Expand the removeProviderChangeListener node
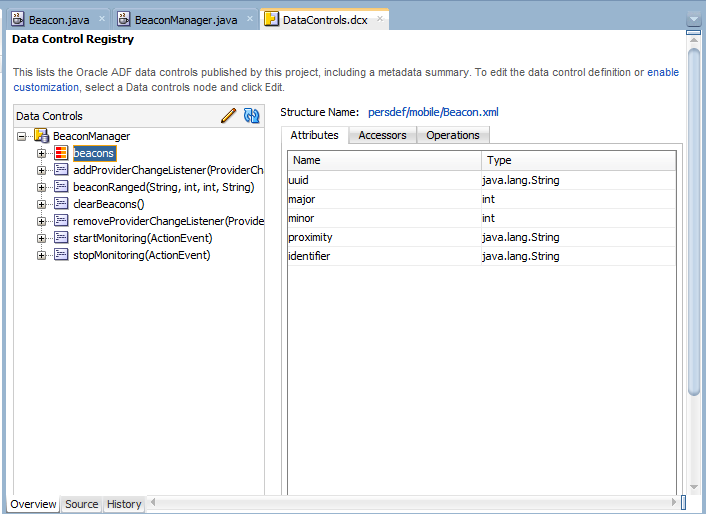The image size is (706, 514). pos(41,221)
